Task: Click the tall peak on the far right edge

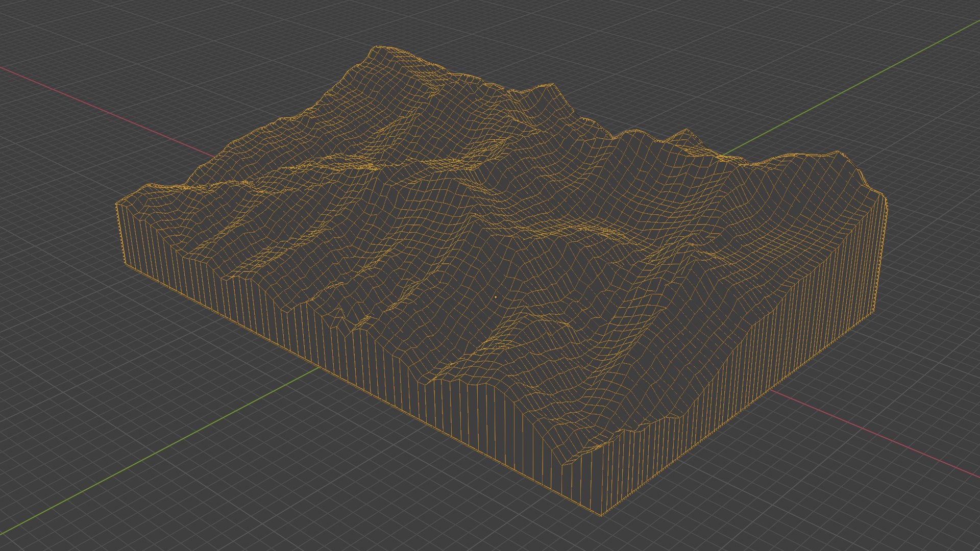Action: point(838,153)
